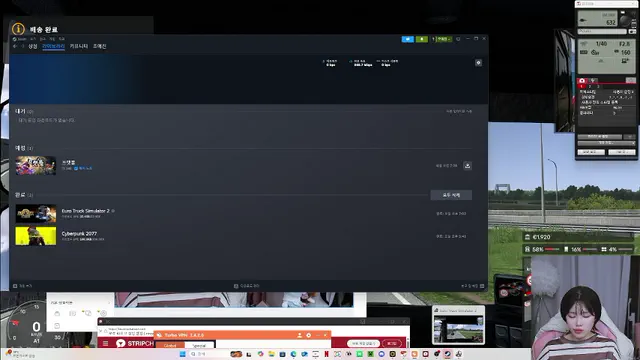The image size is (640, 360).
Task: Select the Cyberpunk 2077 game thumbnail
Action: coord(36,236)
